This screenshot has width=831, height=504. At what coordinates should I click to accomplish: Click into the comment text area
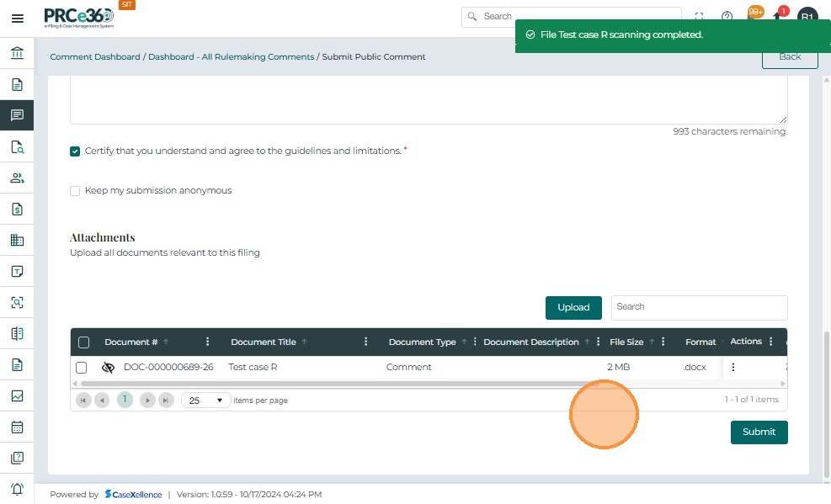click(x=429, y=99)
